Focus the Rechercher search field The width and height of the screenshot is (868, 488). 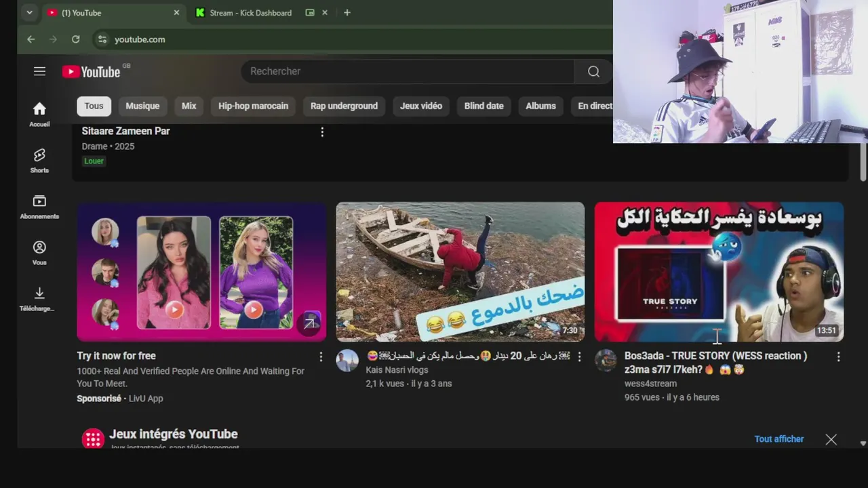(x=407, y=71)
